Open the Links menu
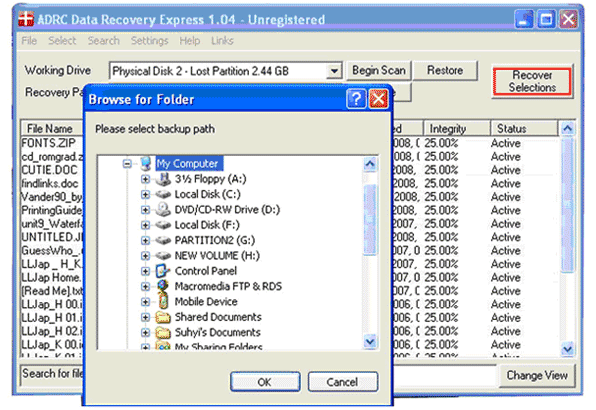This screenshot has height=410, width=596. (222, 41)
